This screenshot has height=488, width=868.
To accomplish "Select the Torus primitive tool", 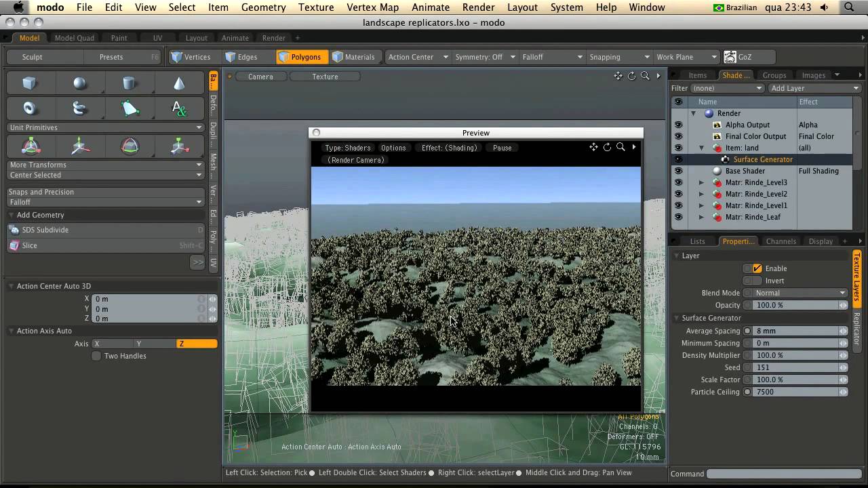I will 29,108.
